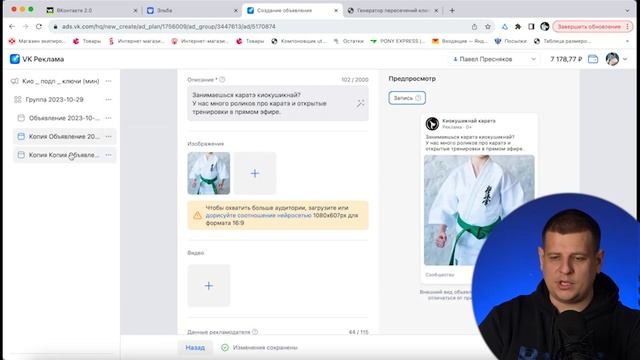Open the browser side panel icon

coord(531,27)
